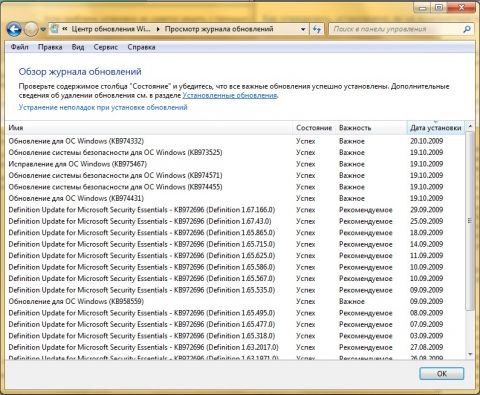This screenshot has height=395, width=480.
Task: Select Definition 1.67.43.0 update row
Action: (x=235, y=221)
